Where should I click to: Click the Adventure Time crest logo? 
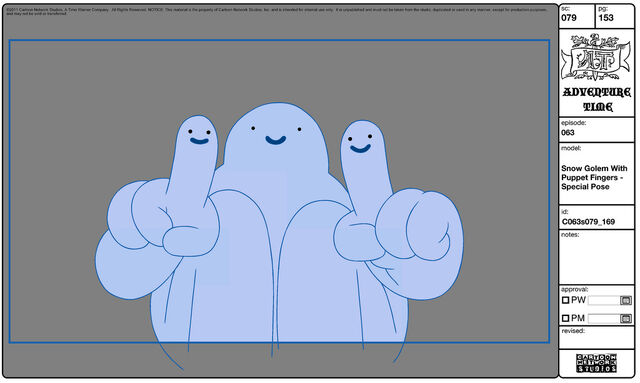click(x=596, y=57)
